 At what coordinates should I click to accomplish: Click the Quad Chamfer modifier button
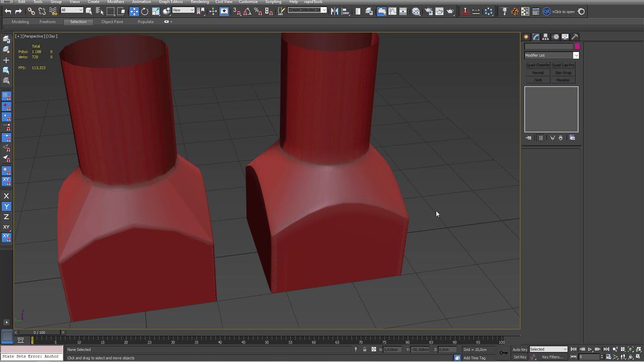[x=538, y=65]
